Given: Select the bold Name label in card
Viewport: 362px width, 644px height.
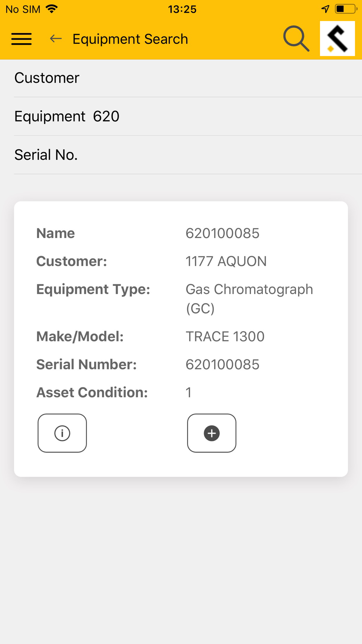Looking at the screenshot, I should click(x=56, y=233).
